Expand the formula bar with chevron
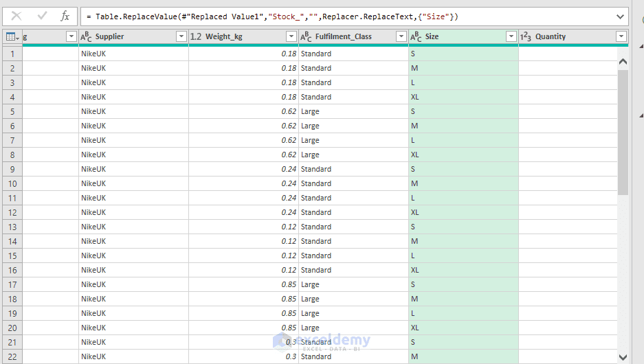 tap(620, 16)
